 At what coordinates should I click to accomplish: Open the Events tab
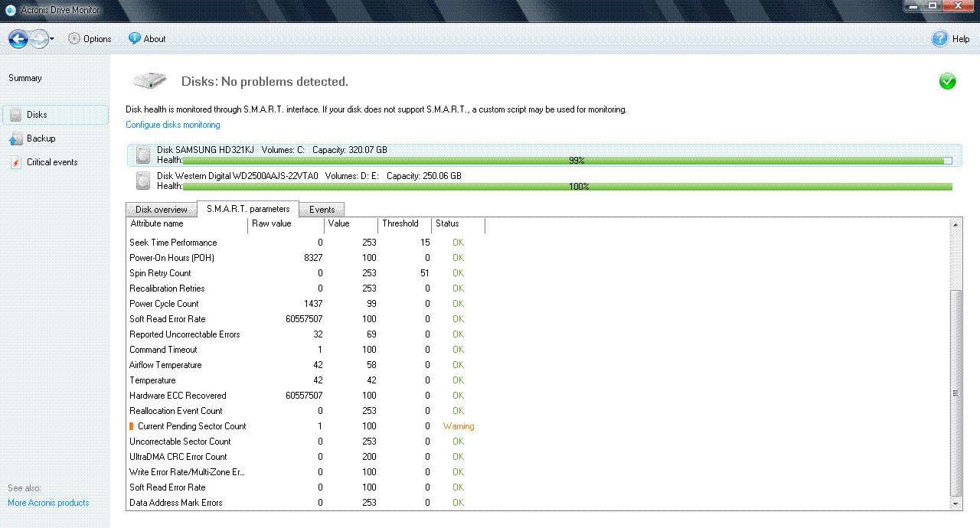322,210
